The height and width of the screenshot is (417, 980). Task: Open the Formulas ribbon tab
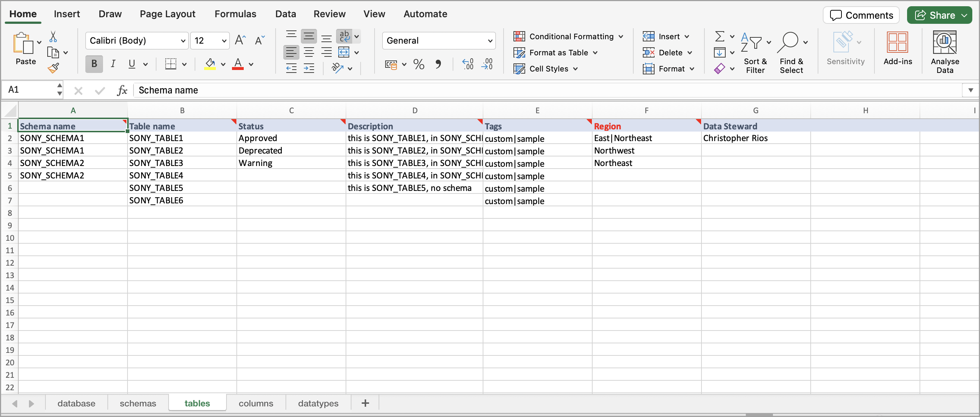click(x=236, y=14)
